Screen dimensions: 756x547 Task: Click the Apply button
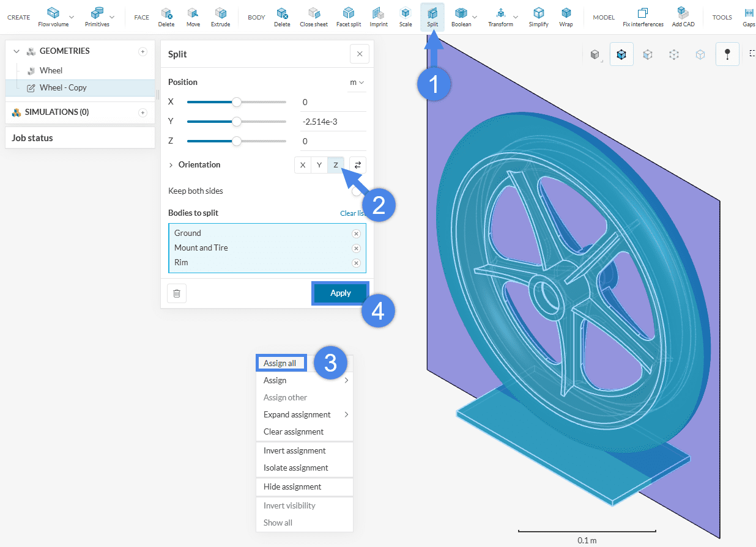click(340, 293)
